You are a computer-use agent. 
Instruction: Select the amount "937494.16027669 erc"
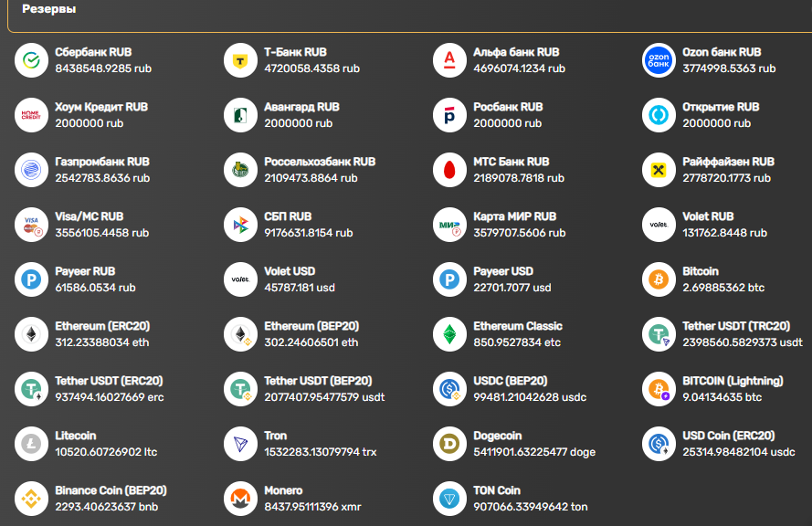110,397
